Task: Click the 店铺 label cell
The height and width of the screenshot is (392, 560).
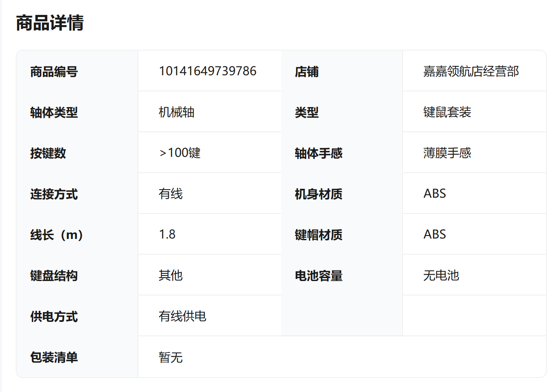Action: click(x=307, y=72)
